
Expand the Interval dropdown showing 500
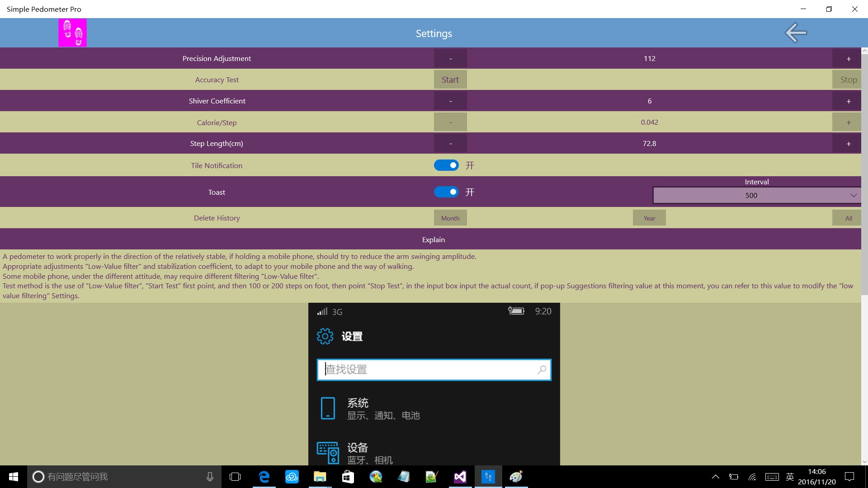(x=756, y=195)
